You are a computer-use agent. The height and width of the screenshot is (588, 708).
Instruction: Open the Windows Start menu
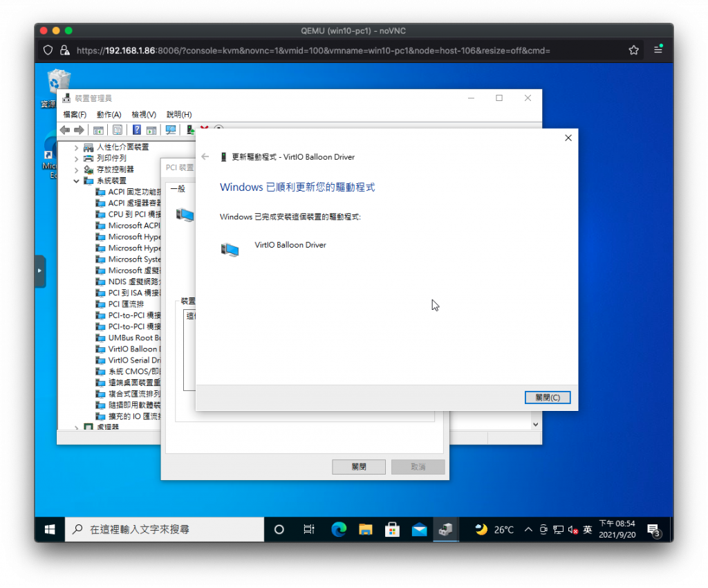pos(50,529)
